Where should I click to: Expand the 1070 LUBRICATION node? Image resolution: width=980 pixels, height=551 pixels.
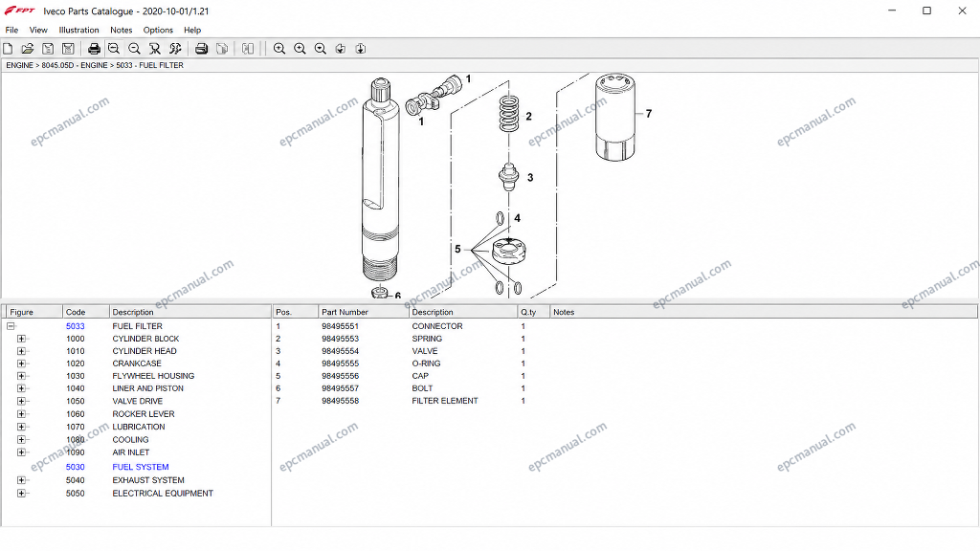point(21,427)
